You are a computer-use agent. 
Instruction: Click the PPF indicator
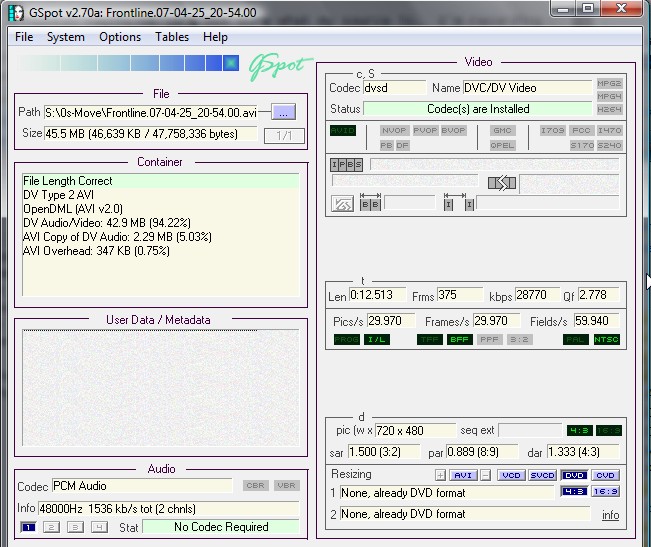point(489,339)
